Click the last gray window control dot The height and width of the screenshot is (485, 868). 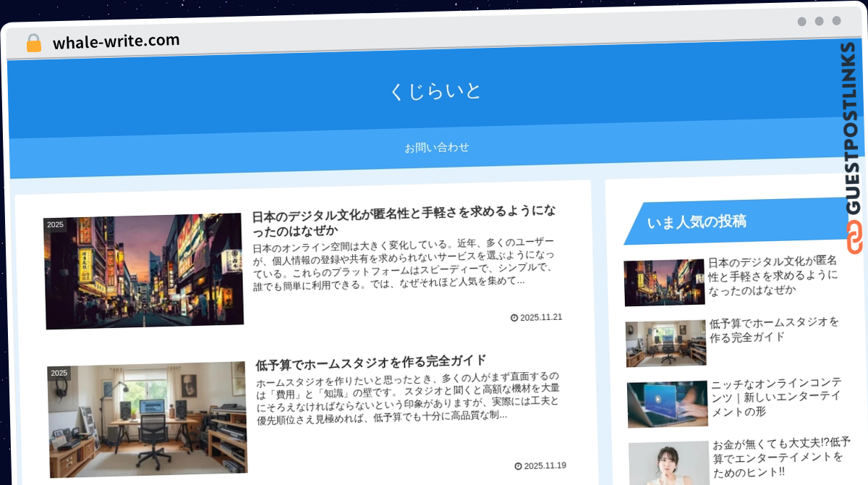[x=836, y=21]
